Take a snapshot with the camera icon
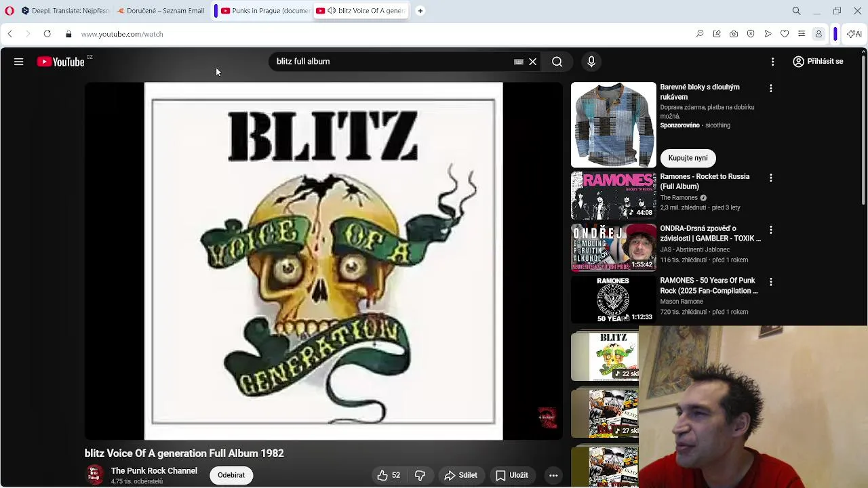This screenshot has width=868, height=488. tap(734, 34)
